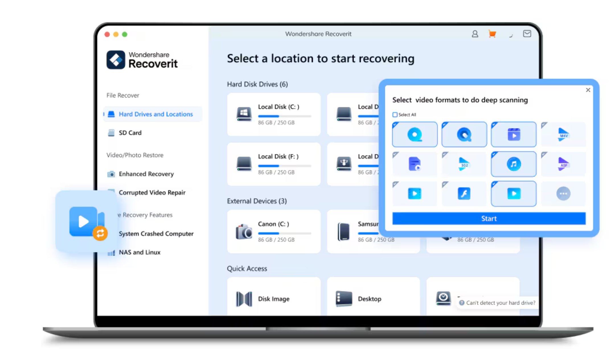Viewport: 615px width, 364px height.
Task: Click the Start deep scanning button
Action: 489,218
